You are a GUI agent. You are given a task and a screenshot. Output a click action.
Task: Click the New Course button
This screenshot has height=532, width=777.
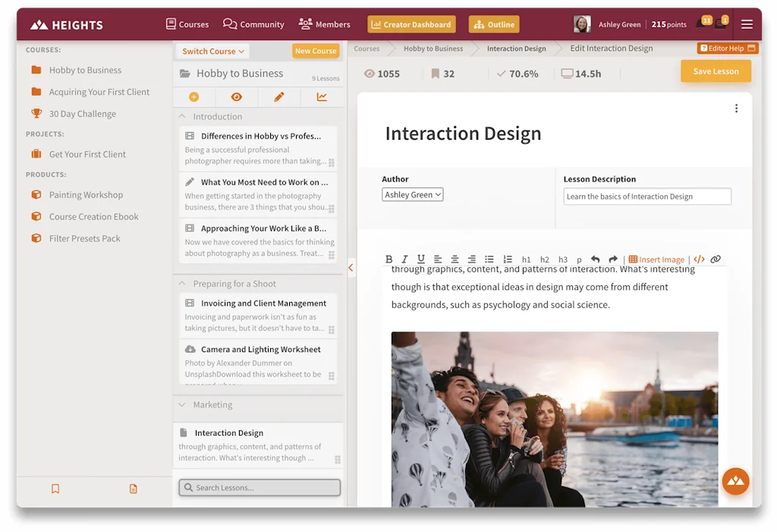(x=315, y=51)
